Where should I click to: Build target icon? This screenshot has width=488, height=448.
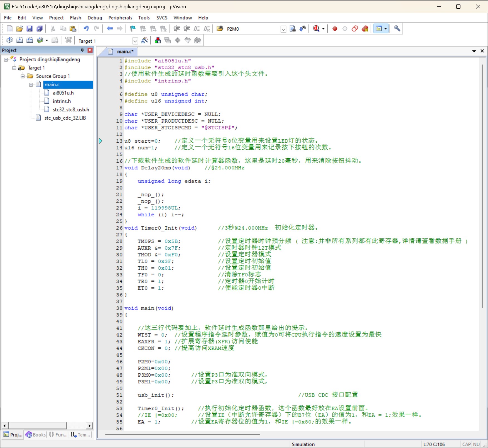pos(19,40)
